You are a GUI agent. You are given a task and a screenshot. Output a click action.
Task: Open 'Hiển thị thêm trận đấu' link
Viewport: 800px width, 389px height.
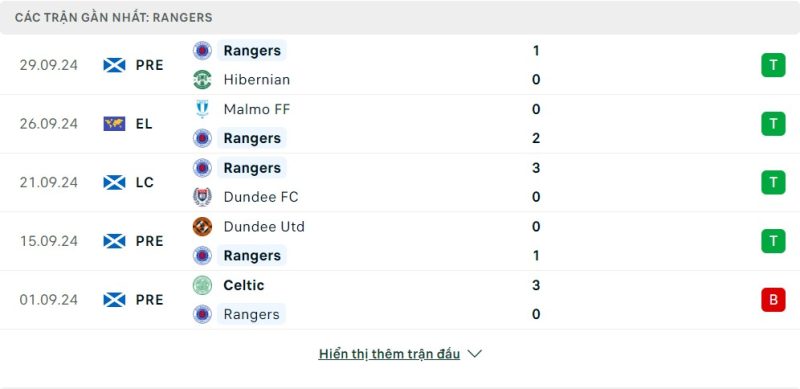[x=389, y=354]
